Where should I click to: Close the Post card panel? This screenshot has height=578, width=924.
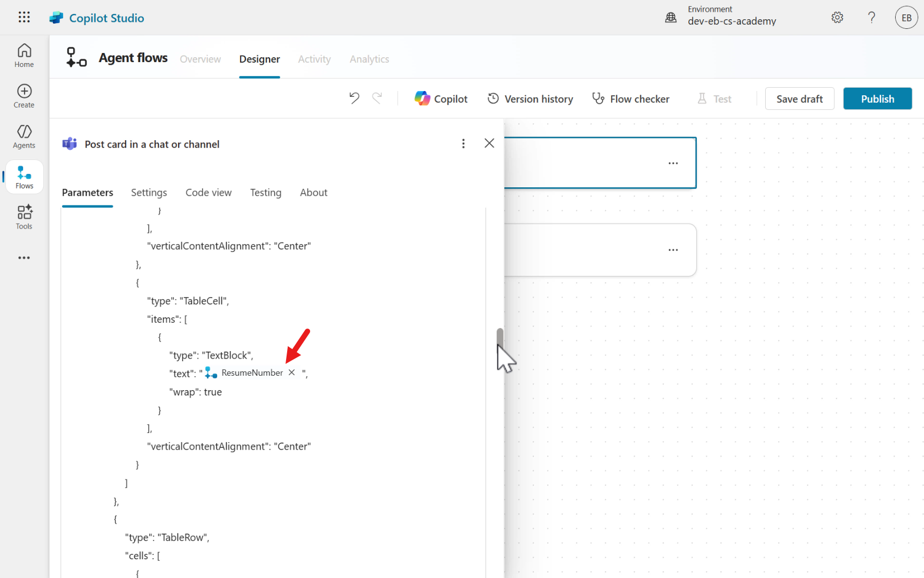click(489, 143)
